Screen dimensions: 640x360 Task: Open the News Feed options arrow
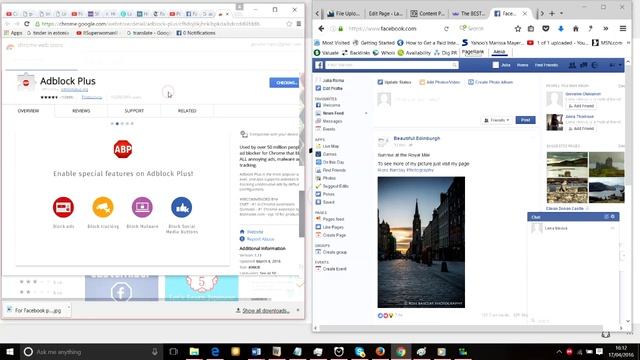click(x=366, y=113)
